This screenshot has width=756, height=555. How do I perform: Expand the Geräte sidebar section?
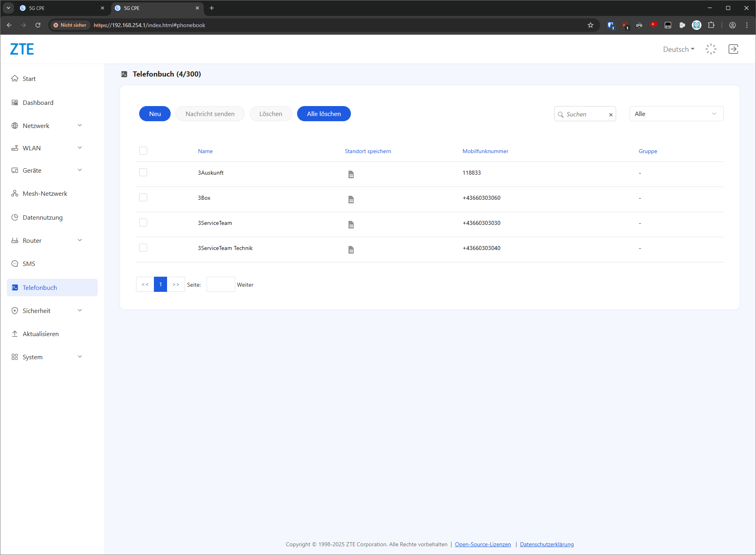click(x=52, y=170)
